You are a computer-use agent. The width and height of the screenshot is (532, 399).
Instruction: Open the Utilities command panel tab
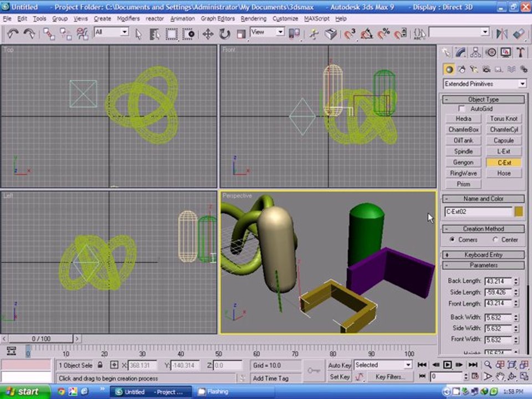tap(520, 52)
